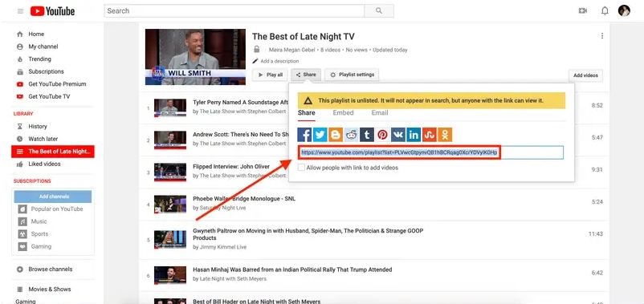Open Best of Bill Hader video

[256, 301]
